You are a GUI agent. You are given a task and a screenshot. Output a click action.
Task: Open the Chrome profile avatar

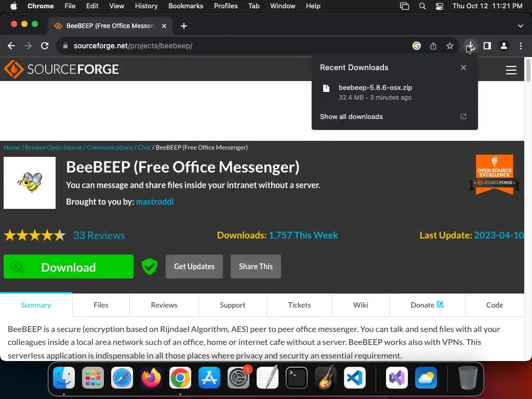click(x=504, y=46)
